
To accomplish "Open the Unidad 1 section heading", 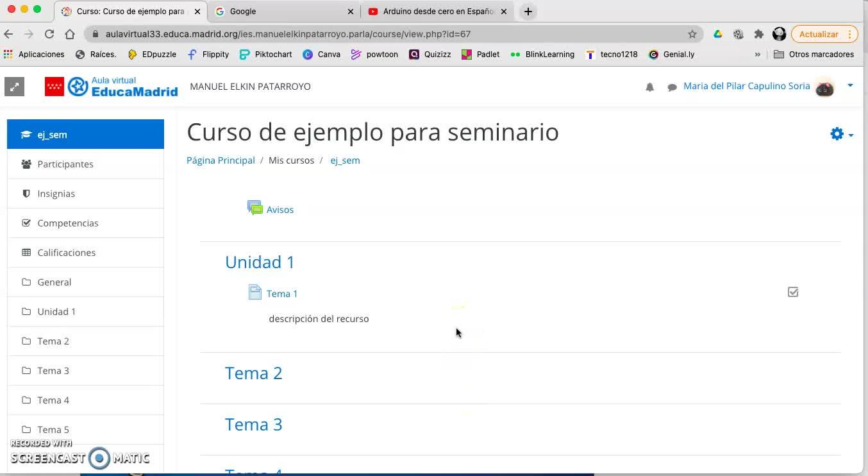I will pyautogui.click(x=260, y=262).
